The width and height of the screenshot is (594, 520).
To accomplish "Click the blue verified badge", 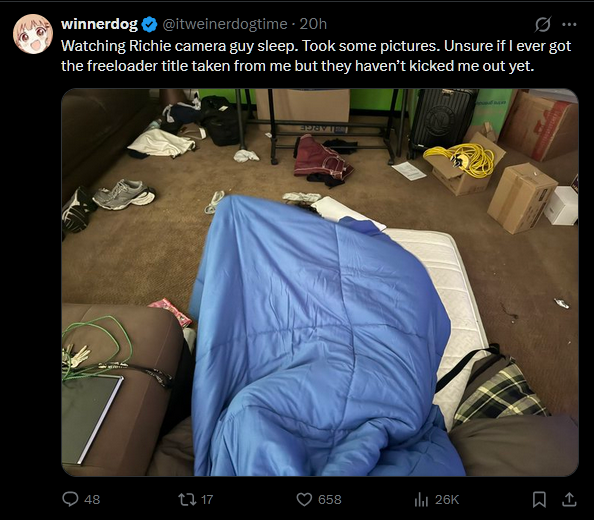I will point(149,25).
